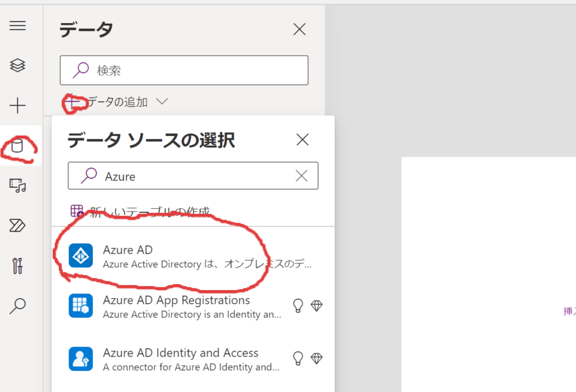Clear the Azure search text

click(301, 176)
